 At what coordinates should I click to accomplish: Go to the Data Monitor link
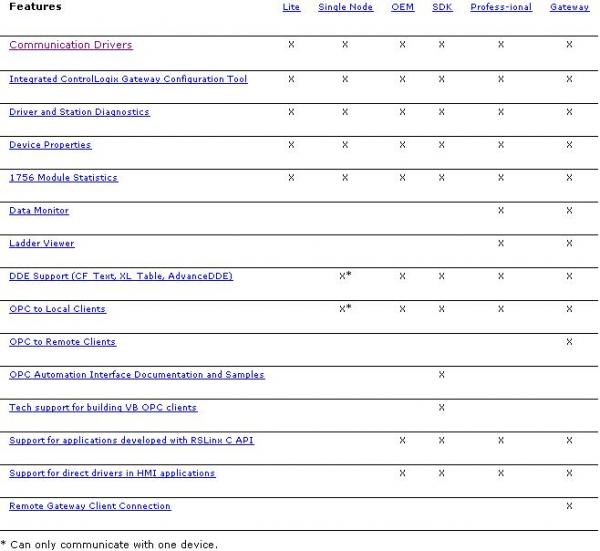click(x=39, y=211)
